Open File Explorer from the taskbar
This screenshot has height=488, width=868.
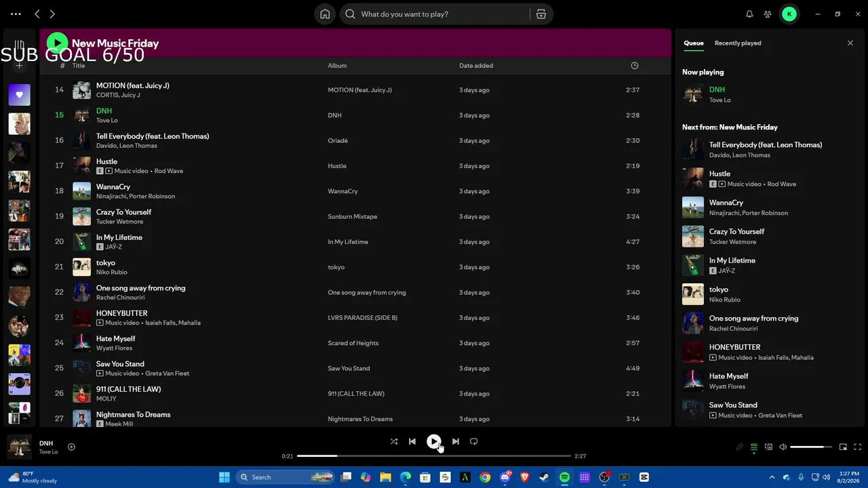(385, 477)
